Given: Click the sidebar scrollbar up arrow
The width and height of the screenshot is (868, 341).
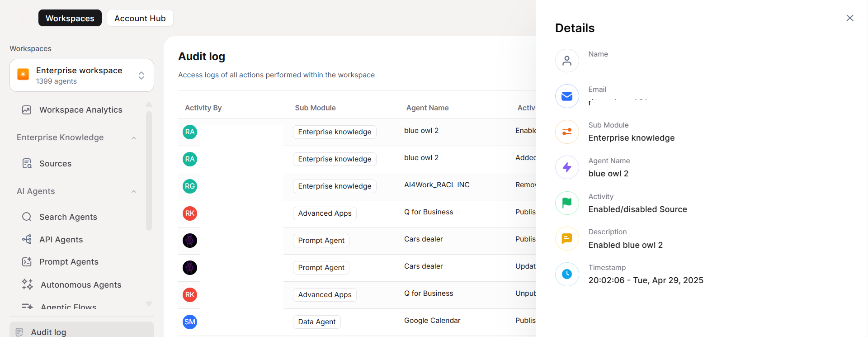Looking at the screenshot, I should [149, 104].
